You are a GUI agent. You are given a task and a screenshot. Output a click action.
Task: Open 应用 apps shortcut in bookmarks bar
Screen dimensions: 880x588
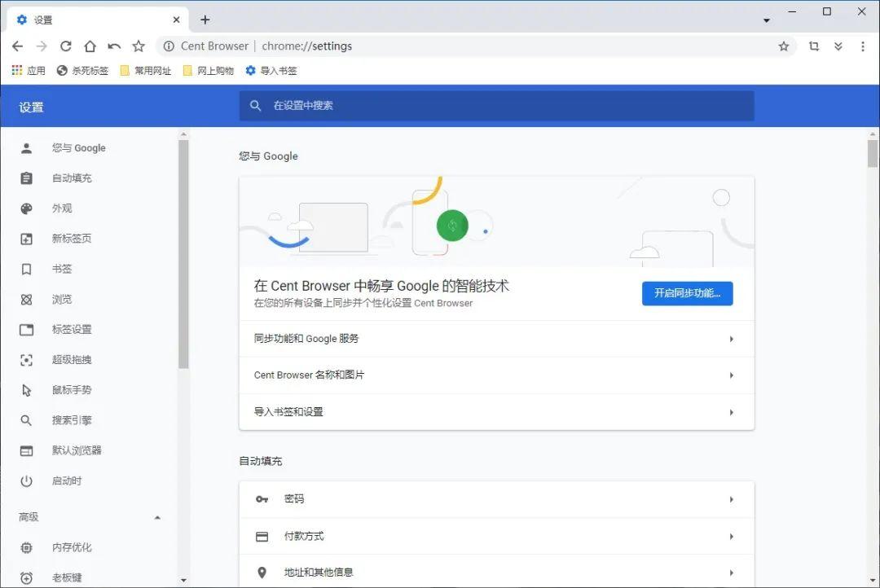pos(29,70)
